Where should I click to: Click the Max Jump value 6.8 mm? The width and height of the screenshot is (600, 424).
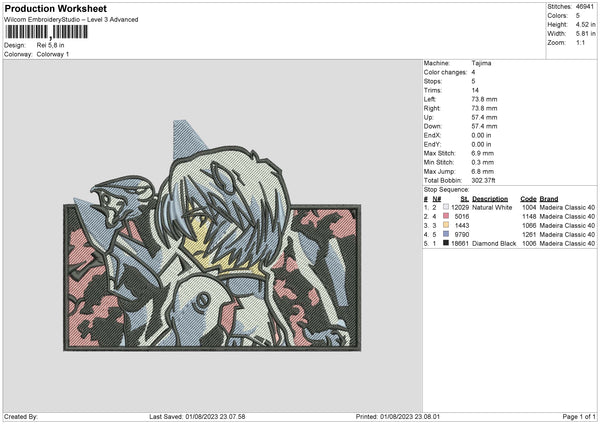click(x=483, y=171)
